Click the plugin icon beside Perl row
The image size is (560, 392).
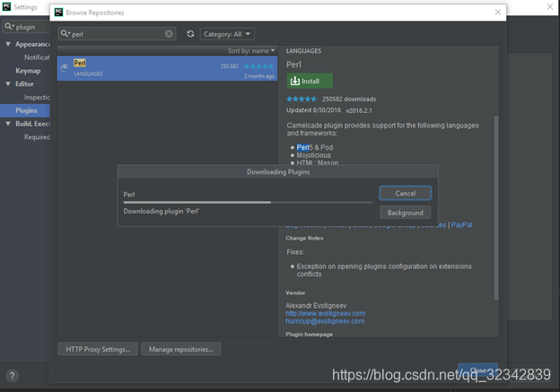coord(65,68)
